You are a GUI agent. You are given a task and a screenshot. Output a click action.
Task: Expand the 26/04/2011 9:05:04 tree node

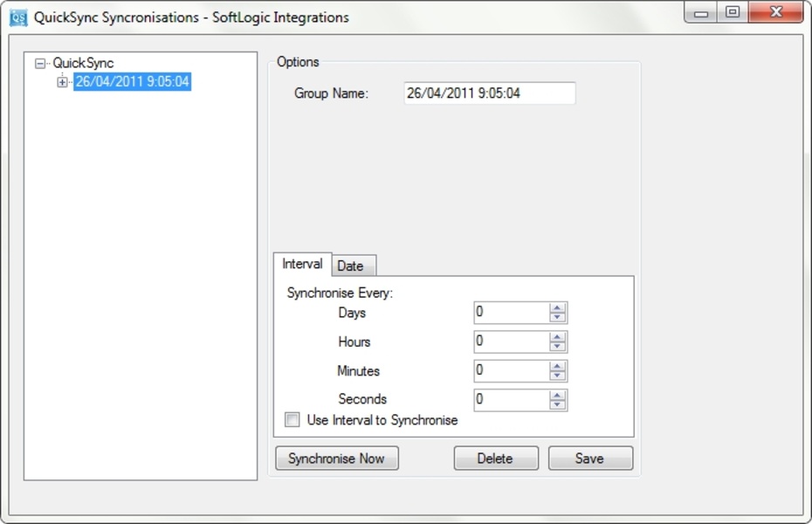(62, 82)
